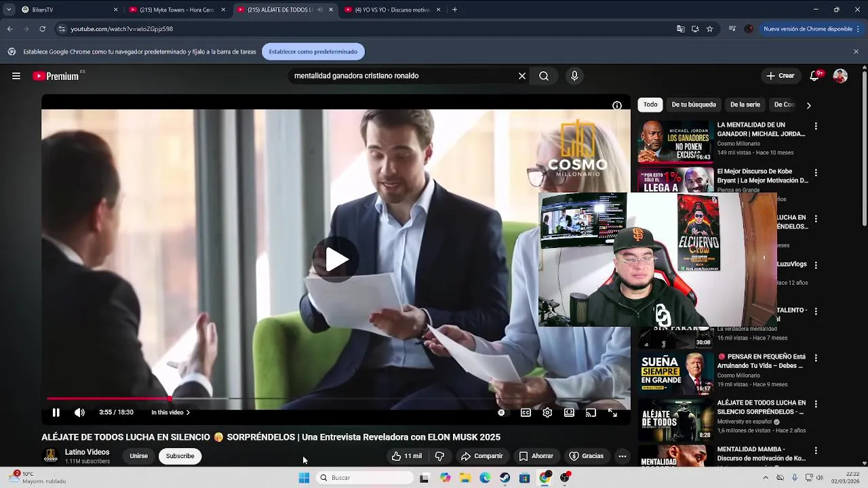Open Michael Jordan 'Los Ganadores' thumbnail
Screen dimensions: 868x488
[x=675, y=141]
